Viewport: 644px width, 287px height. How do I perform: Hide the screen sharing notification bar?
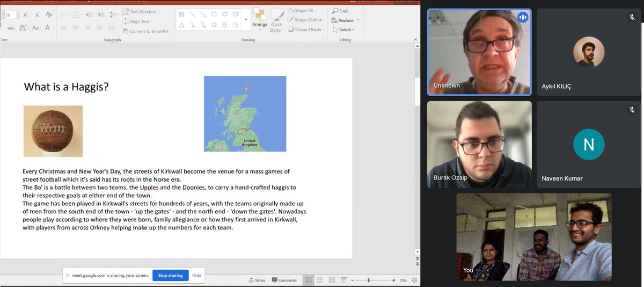196,275
